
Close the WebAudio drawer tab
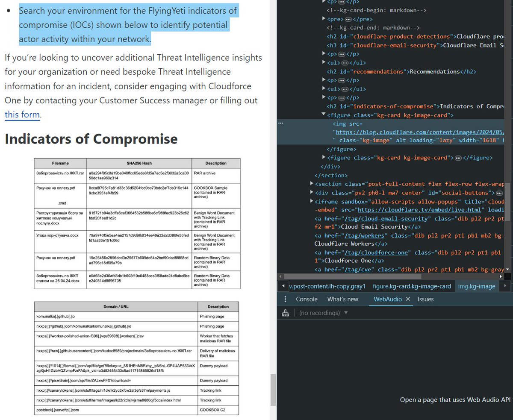pyautogui.click(x=408, y=299)
